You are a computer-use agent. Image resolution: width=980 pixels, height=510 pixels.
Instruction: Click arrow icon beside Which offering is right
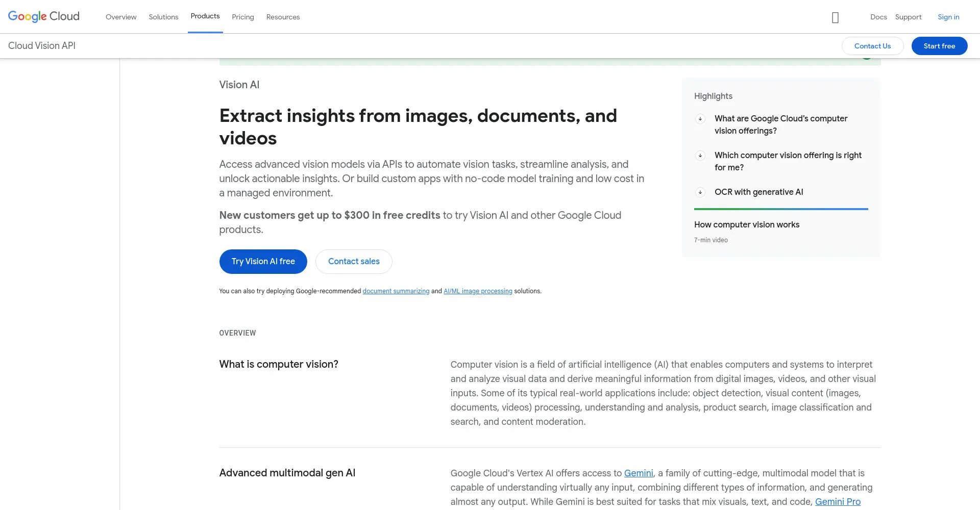(x=700, y=156)
